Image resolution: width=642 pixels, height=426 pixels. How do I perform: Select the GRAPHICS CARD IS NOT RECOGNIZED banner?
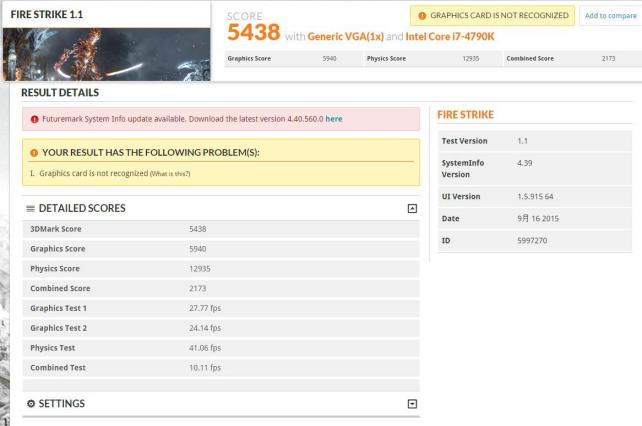[x=492, y=16]
